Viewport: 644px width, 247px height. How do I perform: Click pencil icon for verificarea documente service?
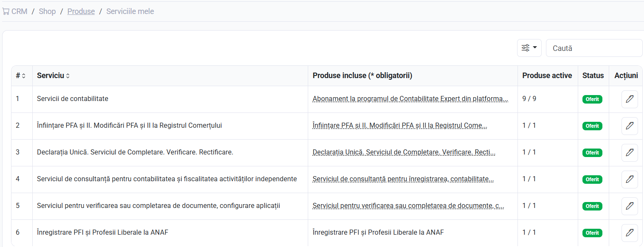(x=630, y=206)
